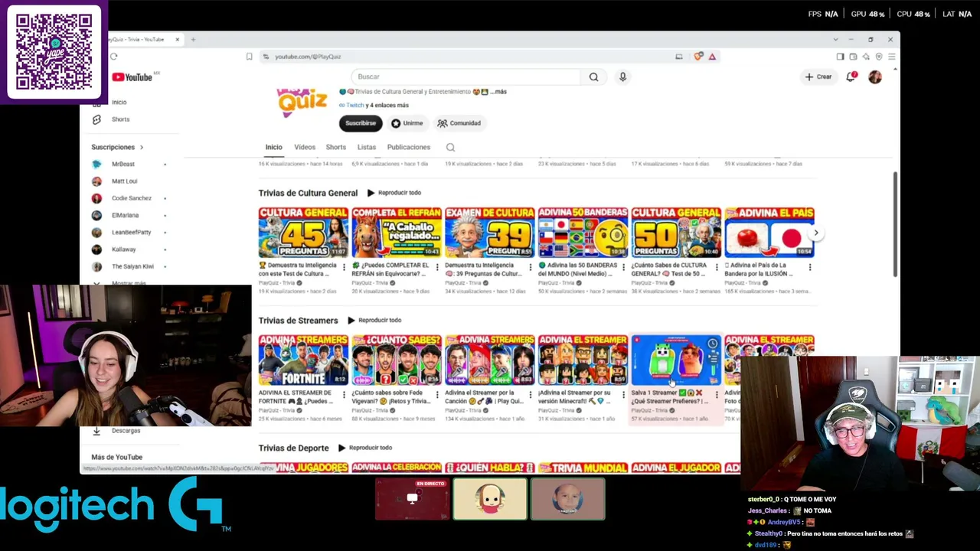Open the account avatar menu
Viewport: 980px width, 551px height.
pyautogui.click(x=875, y=77)
